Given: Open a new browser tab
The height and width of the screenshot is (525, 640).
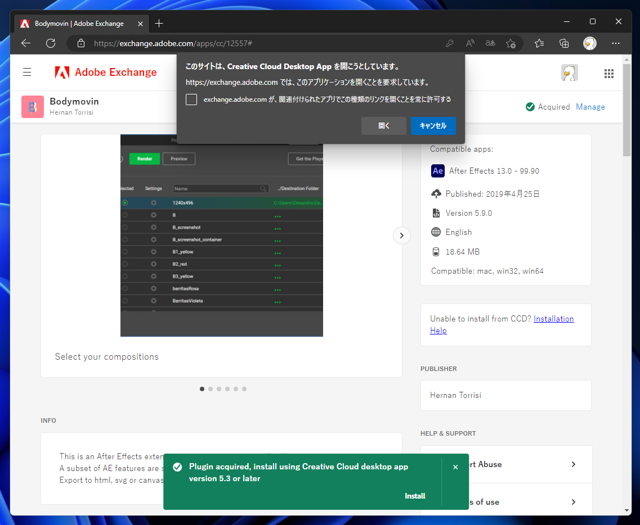Looking at the screenshot, I should click(159, 24).
